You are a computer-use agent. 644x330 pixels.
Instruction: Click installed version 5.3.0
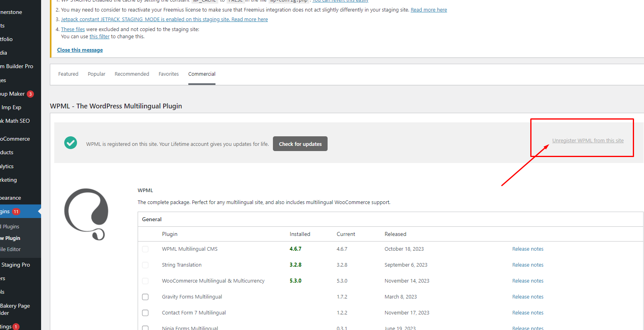[x=296, y=281]
